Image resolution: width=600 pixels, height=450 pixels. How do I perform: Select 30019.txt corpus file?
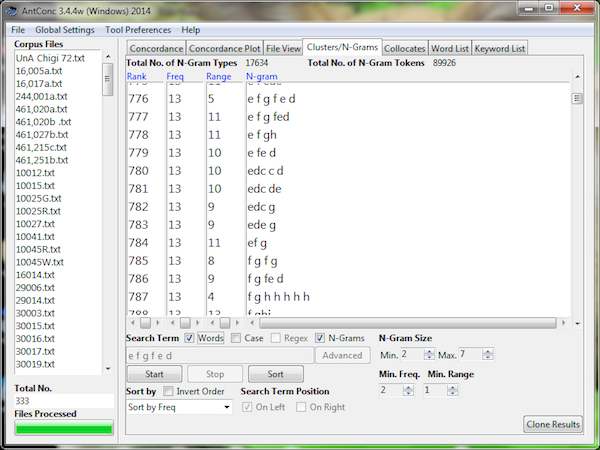pos(35,364)
